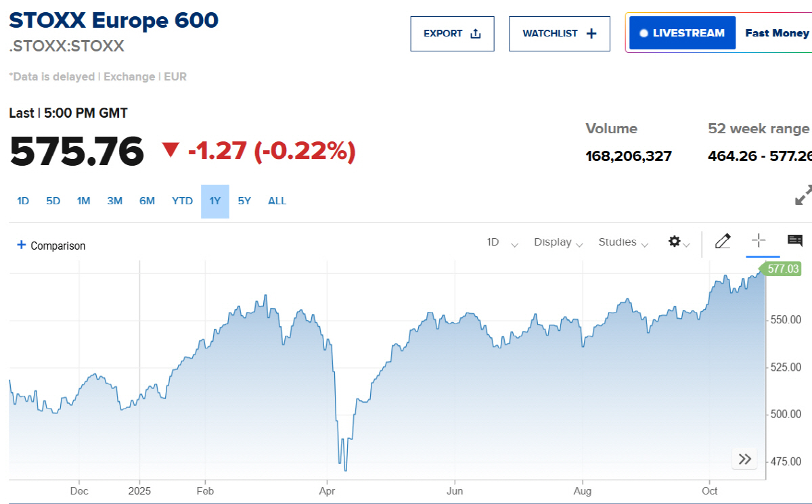Image resolution: width=812 pixels, height=504 pixels.
Task: Switch to the YTD range tab
Action: 181,200
